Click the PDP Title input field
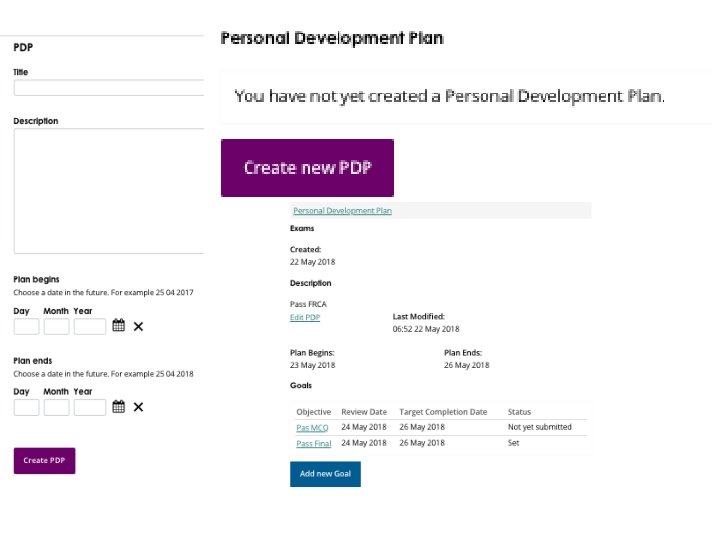The image size is (720, 540). tap(109, 88)
